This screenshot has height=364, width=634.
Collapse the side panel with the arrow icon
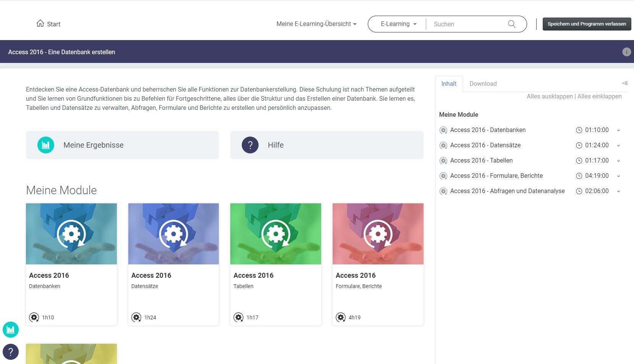[625, 83]
